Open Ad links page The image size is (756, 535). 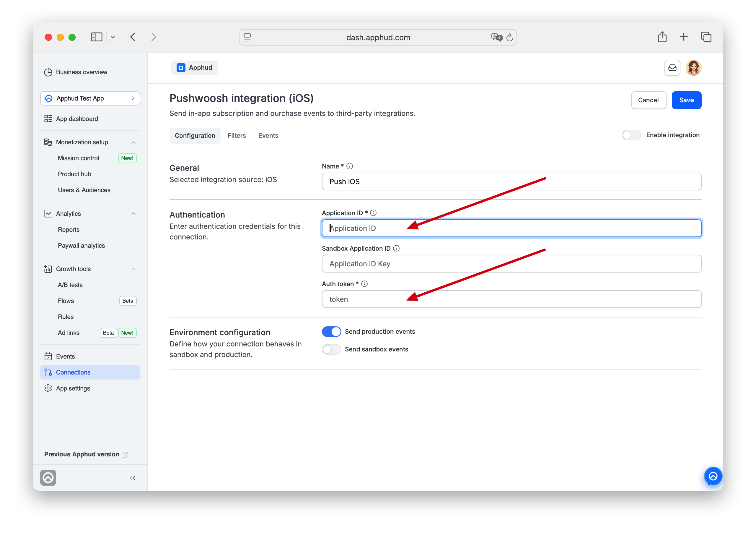point(69,333)
